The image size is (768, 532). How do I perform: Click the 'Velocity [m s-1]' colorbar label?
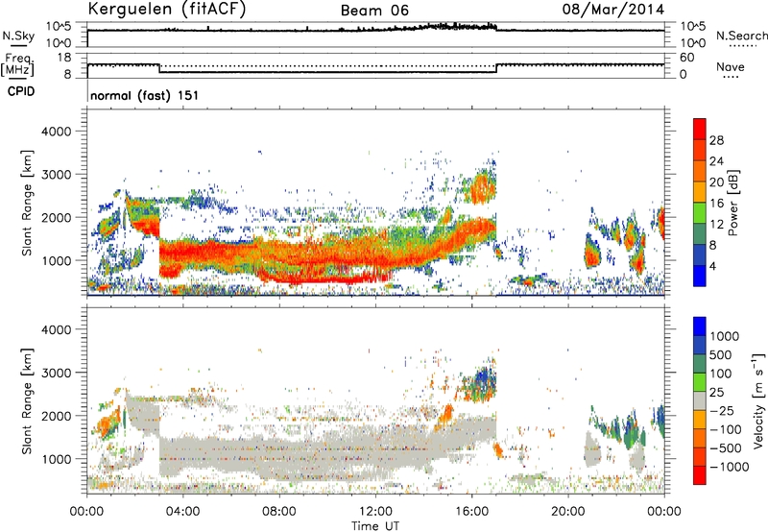coord(758,400)
